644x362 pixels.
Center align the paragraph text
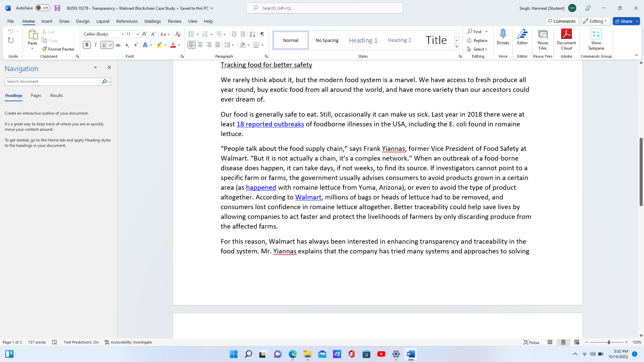pyautogui.click(x=200, y=45)
